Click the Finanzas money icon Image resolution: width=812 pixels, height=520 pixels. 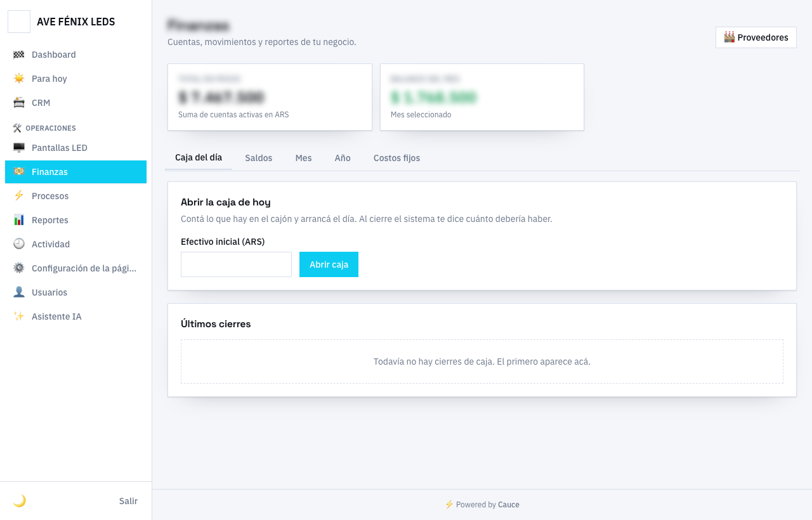pos(19,172)
